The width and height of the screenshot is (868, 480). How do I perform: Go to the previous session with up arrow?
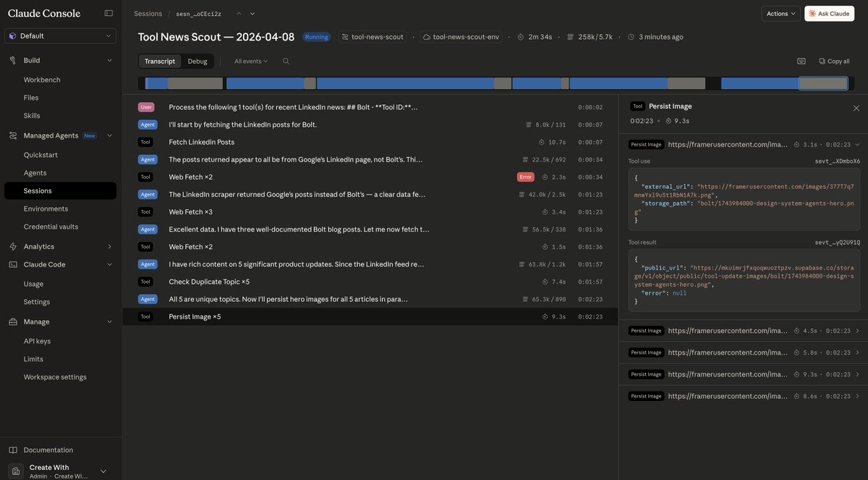pyautogui.click(x=239, y=14)
